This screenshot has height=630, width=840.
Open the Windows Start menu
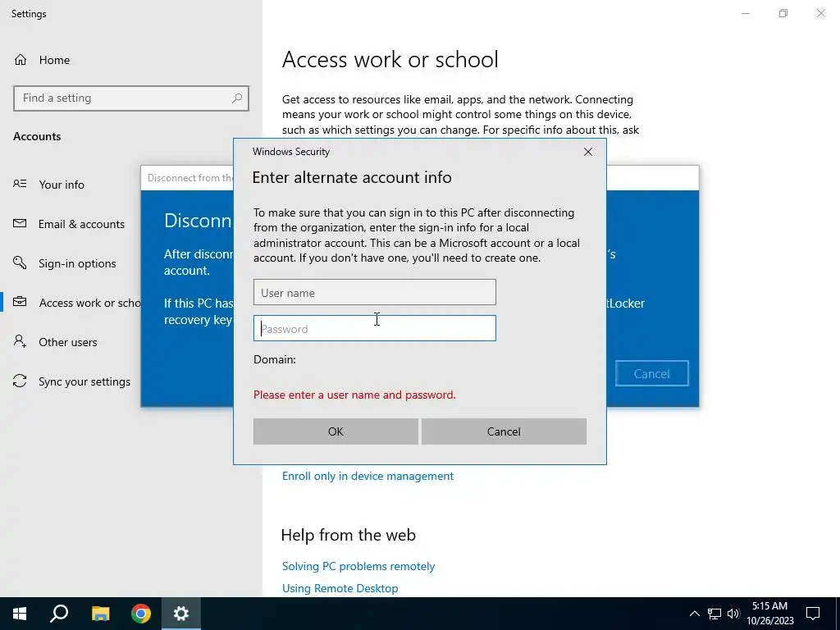point(20,614)
